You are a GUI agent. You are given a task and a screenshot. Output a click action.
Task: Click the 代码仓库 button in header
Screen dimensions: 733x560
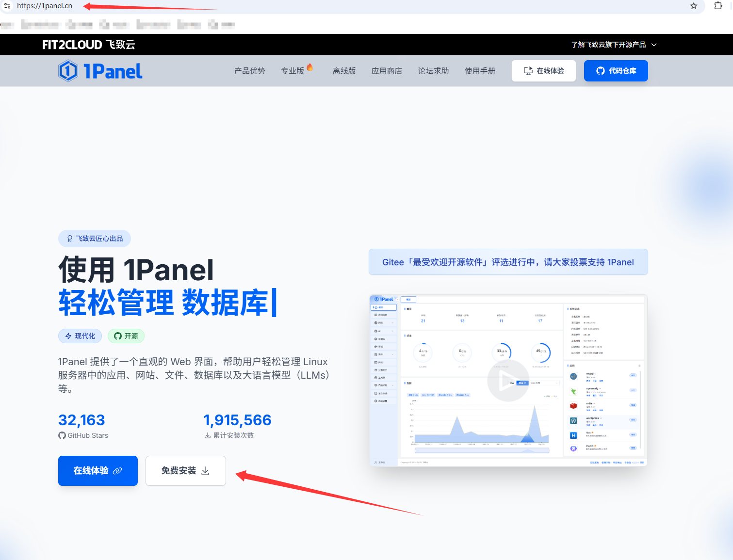pyautogui.click(x=616, y=71)
